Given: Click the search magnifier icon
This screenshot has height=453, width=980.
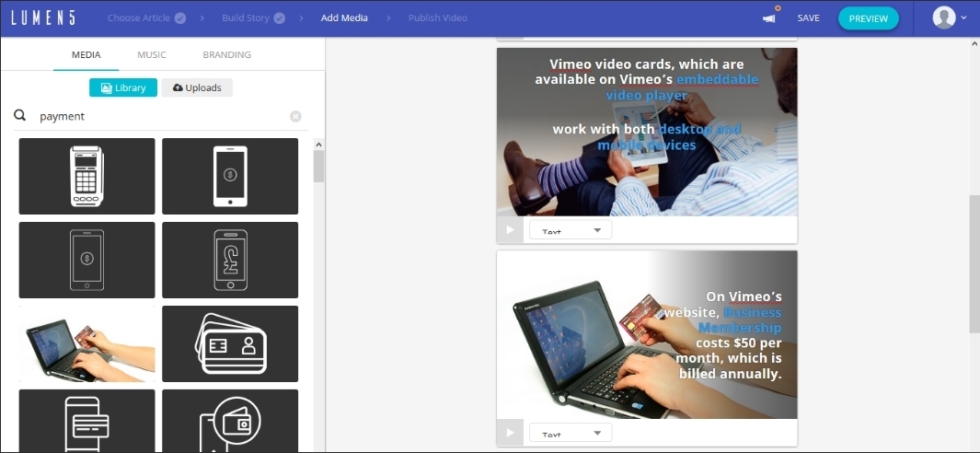Looking at the screenshot, I should click(x=20, y=117).
